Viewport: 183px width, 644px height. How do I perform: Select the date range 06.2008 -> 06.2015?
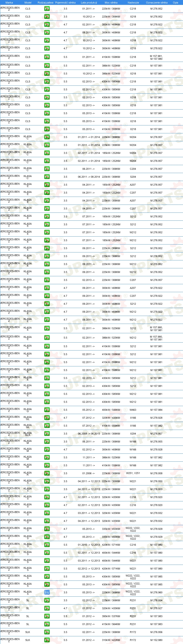[x=89, y=434]
